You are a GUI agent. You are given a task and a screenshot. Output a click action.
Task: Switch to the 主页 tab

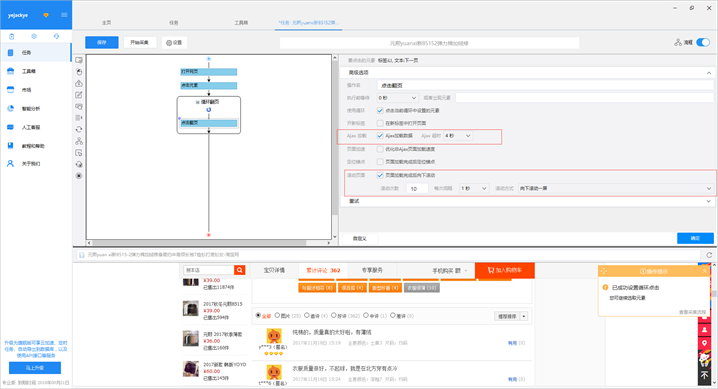pos(106,22)
